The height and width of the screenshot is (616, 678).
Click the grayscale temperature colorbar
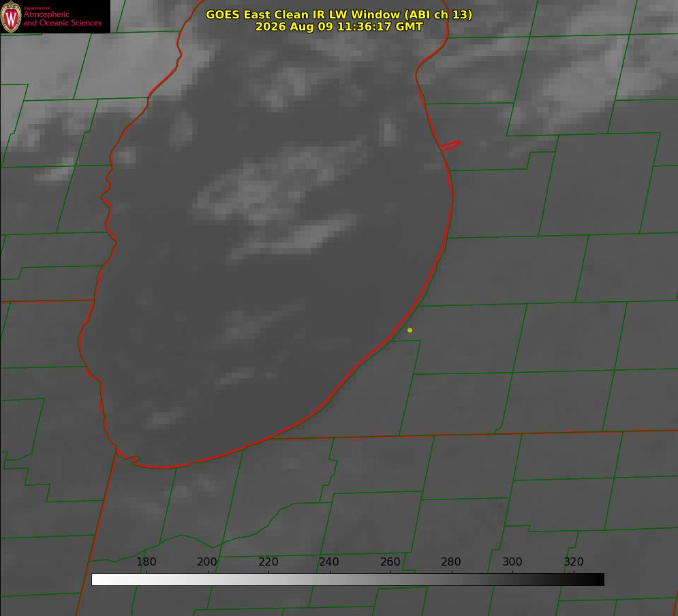(348, 579)
